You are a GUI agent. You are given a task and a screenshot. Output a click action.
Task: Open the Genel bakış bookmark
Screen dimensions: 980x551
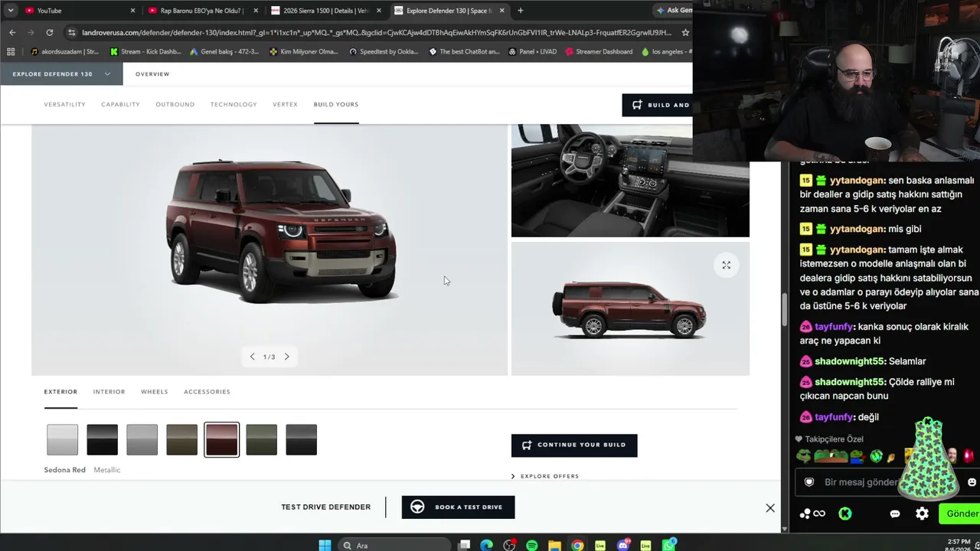(225, 52)
